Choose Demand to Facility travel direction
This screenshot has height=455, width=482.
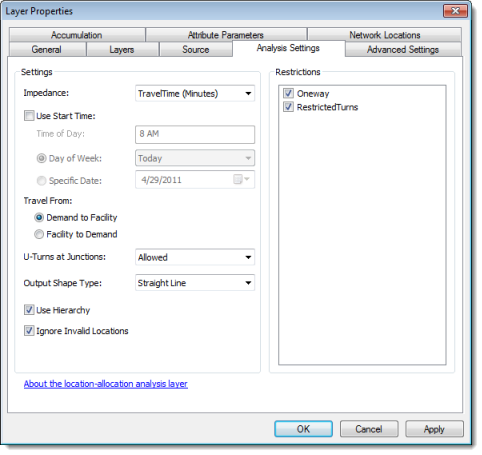click(39, 218)
